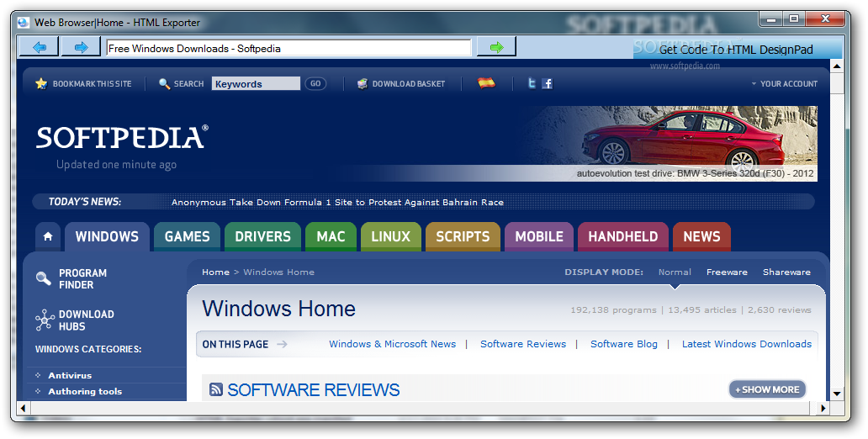
Task: Open the Anonymous Formula 1 news headline
Action: (x=337, y=202)
